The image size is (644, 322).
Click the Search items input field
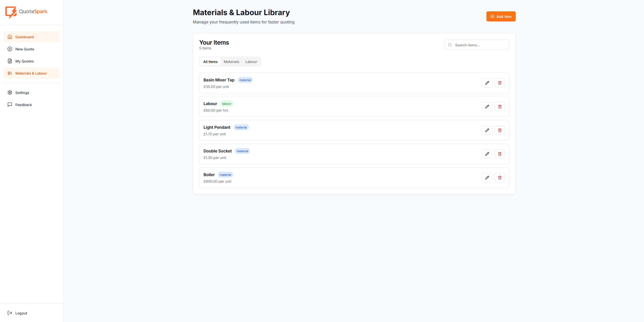point(477,45)
